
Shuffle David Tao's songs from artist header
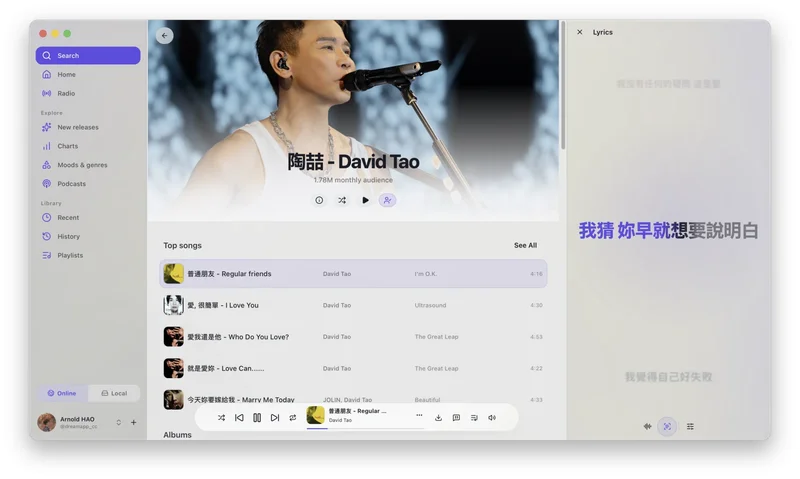click(342, 200)
